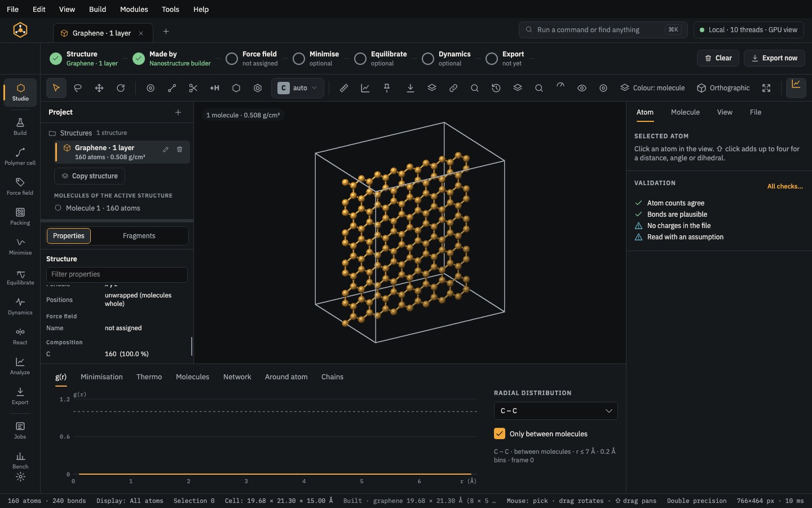
Task: Click the Minimise optional workflow step circle
Action: [299, 59]
